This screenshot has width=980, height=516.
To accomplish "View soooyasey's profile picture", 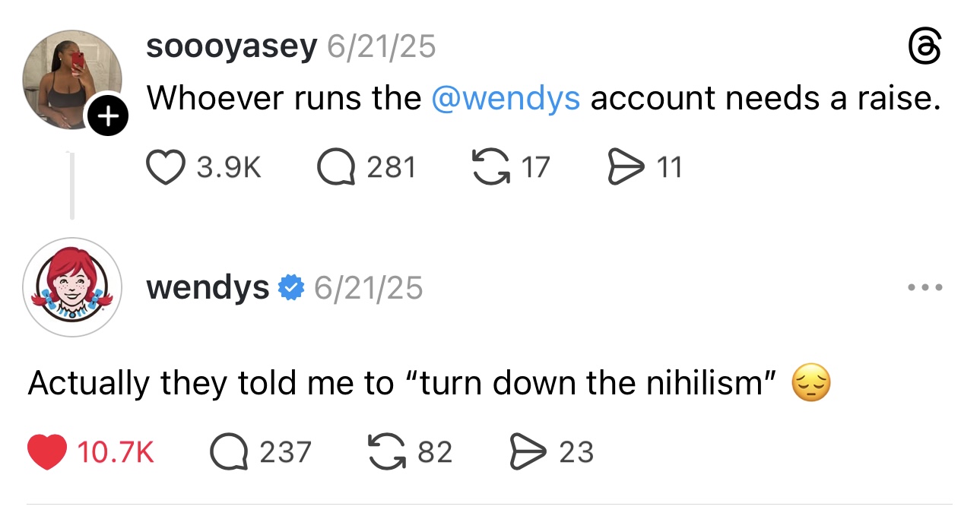I will click(71, 79).
